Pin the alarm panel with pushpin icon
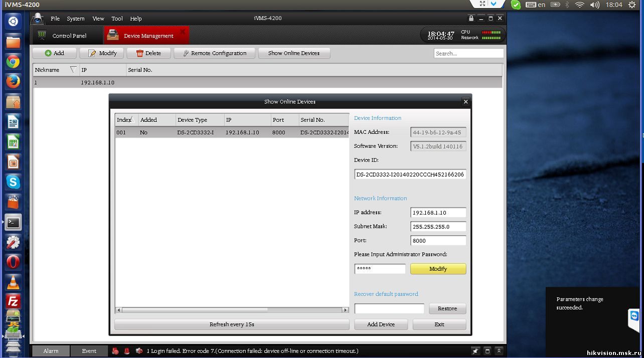Viewport: 644px width, 358px height. [x=475, y=351]
